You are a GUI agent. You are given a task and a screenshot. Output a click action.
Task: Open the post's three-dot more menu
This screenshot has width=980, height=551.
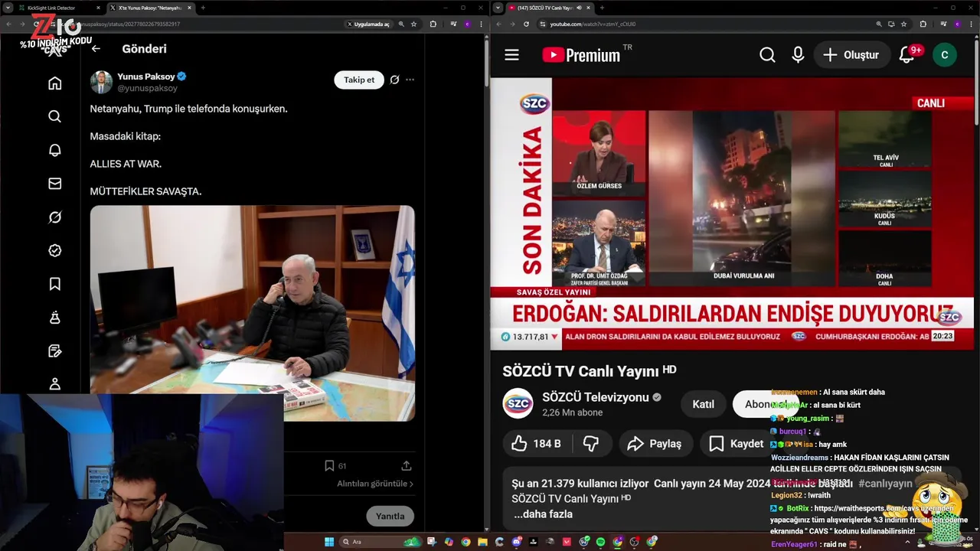pos(410,80)
